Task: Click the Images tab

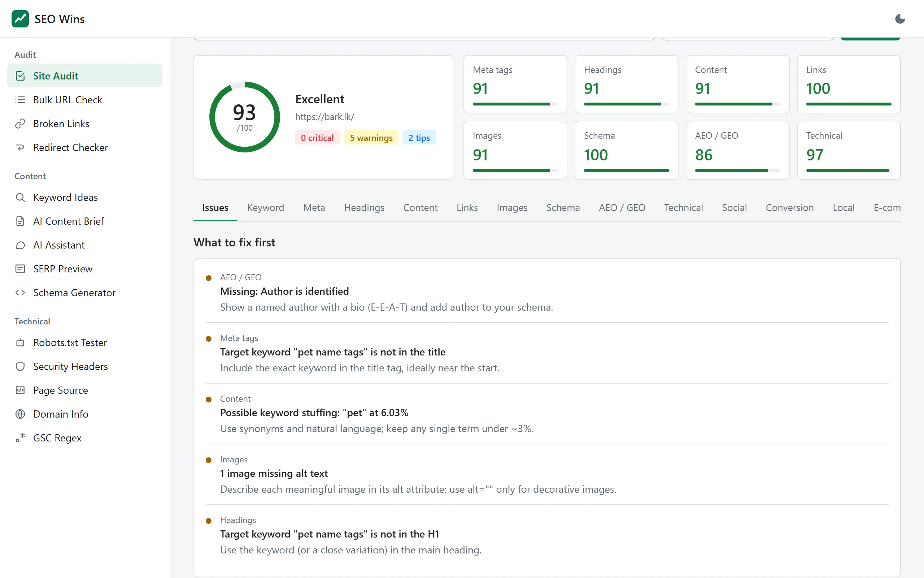Action: coord(512,208)
